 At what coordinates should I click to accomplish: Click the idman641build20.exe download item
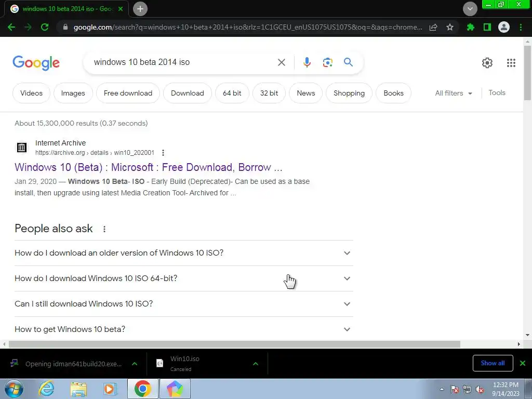point(73,364)
